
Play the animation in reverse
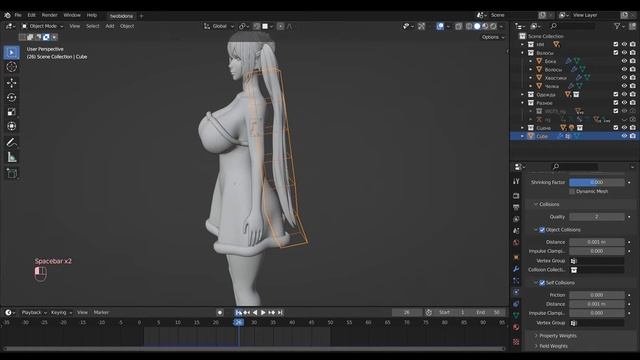(x=255, y=313)
